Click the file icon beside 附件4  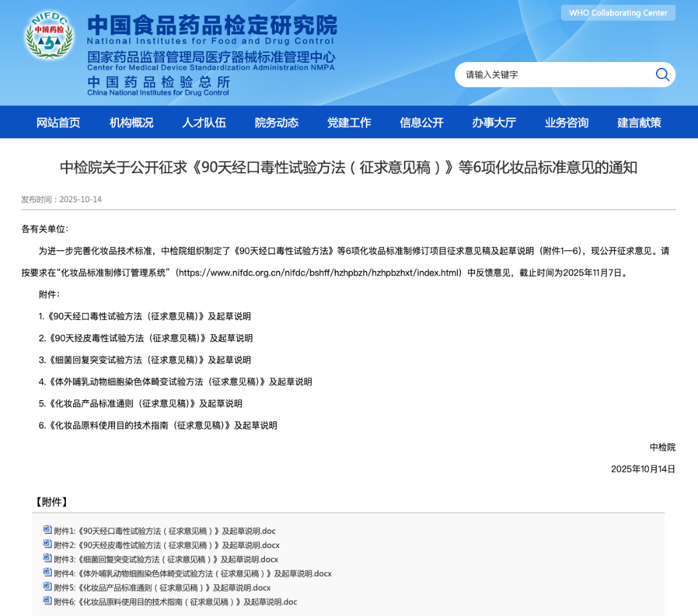pyautogui.click(x=47, y=573)
